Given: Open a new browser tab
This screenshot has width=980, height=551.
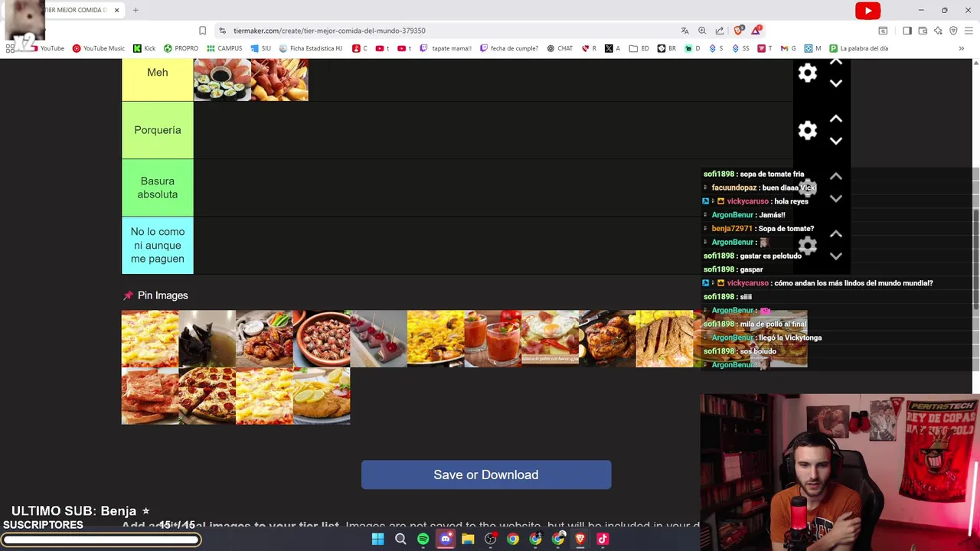Looking at the screenshot, I should (x=136, y=10).
